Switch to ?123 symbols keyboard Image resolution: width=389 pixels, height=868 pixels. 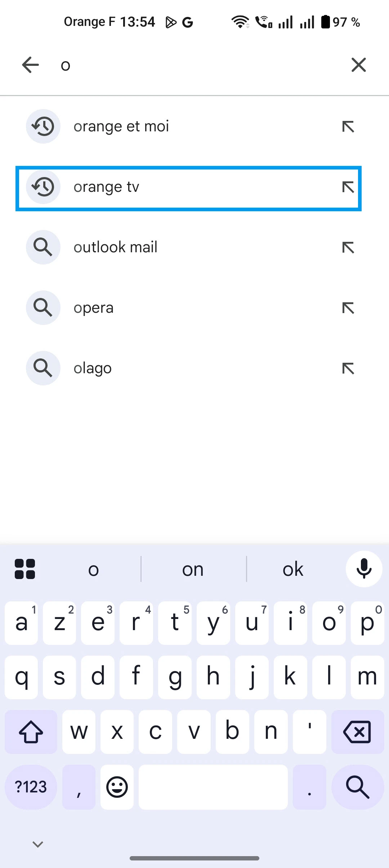31,787
